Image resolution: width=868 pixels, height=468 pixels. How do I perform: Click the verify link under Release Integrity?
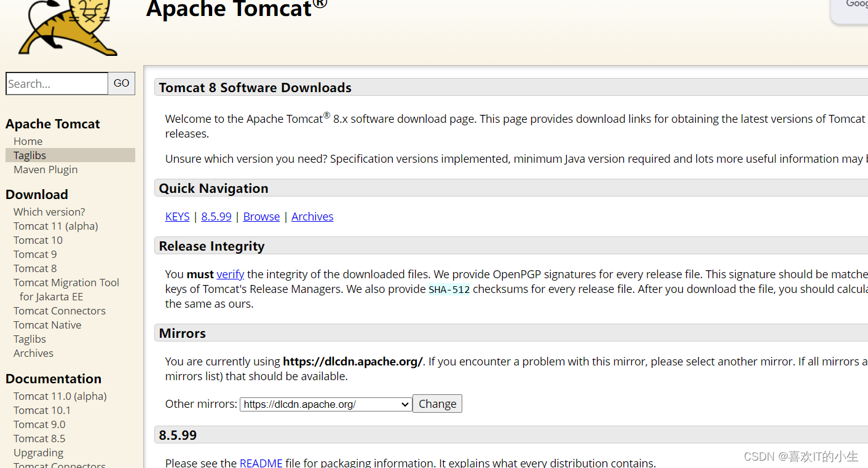(x=230, y=274)
